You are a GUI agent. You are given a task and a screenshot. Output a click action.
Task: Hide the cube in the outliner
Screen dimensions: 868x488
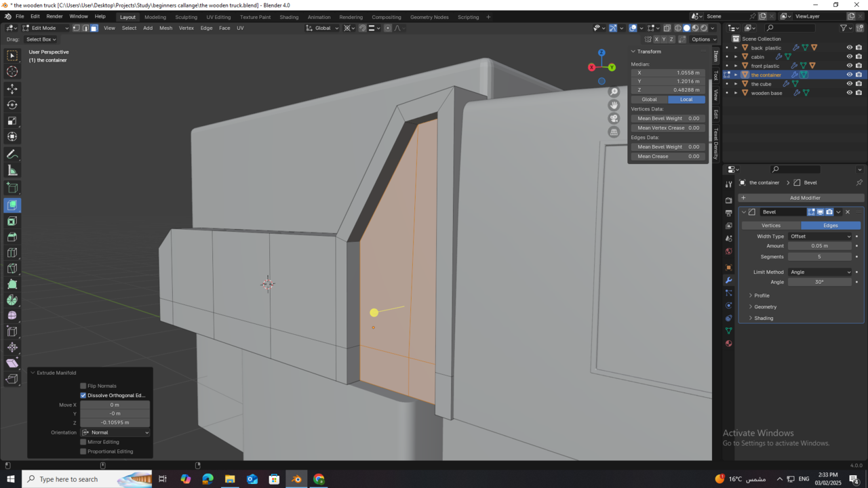pos(850,83)
